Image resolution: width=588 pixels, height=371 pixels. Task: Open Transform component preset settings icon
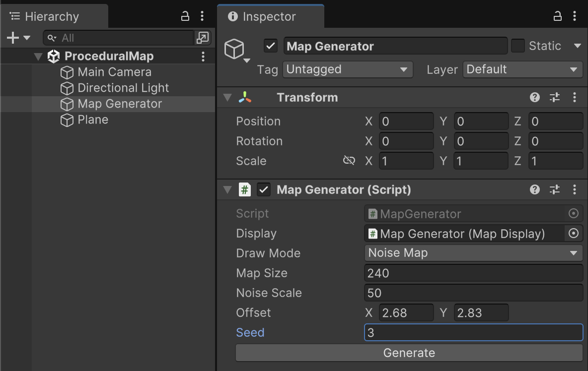click(555, 97)
